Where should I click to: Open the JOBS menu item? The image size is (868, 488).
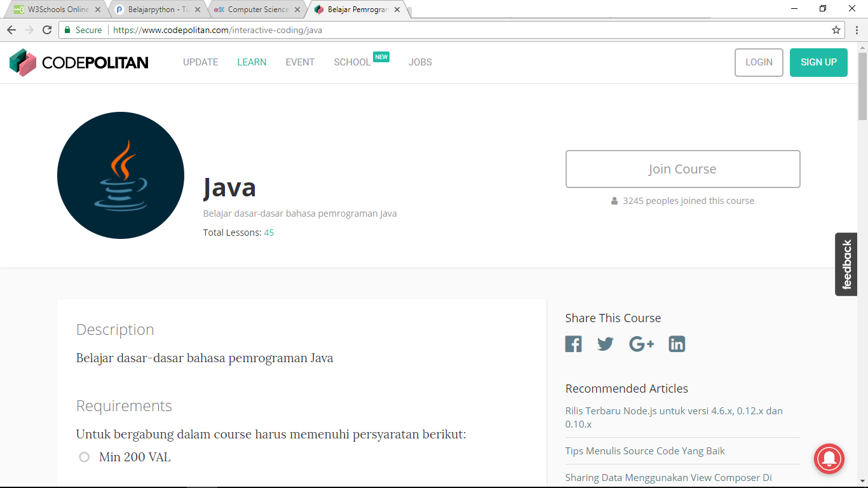420,62
